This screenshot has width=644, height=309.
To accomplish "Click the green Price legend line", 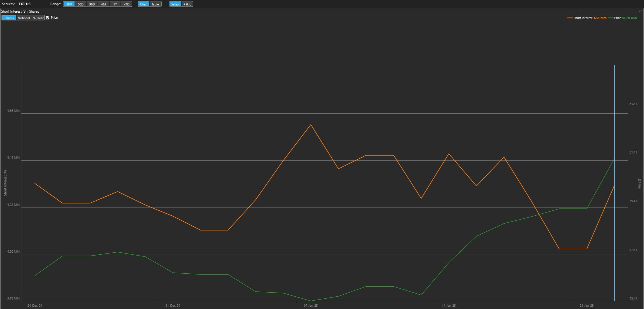I will [611, 18].
